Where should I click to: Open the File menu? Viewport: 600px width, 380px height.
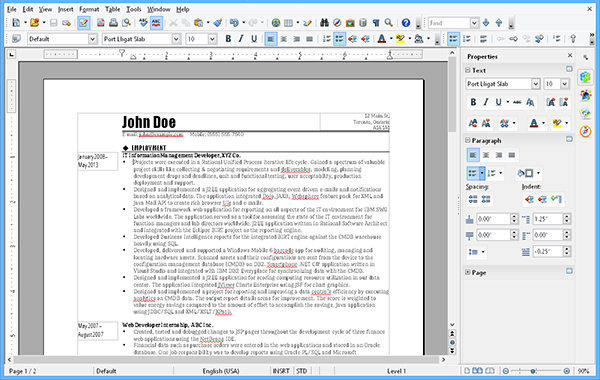[12, 9]
